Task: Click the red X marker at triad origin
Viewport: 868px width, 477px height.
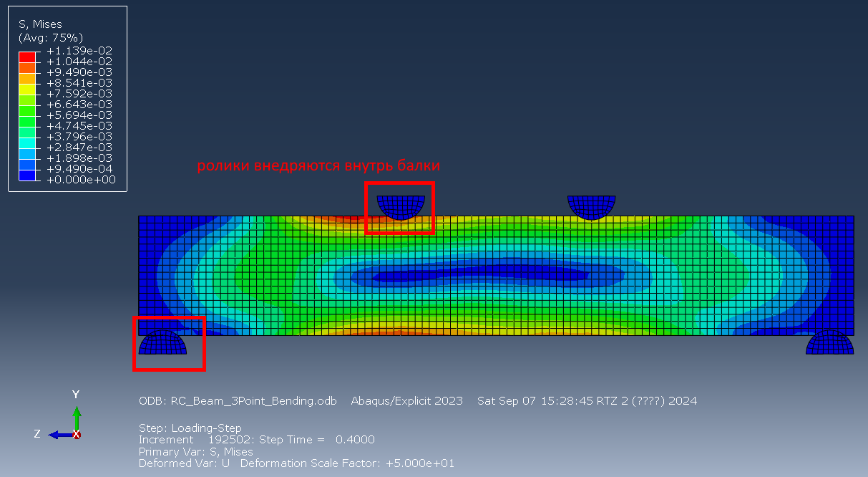Action: 77,435
